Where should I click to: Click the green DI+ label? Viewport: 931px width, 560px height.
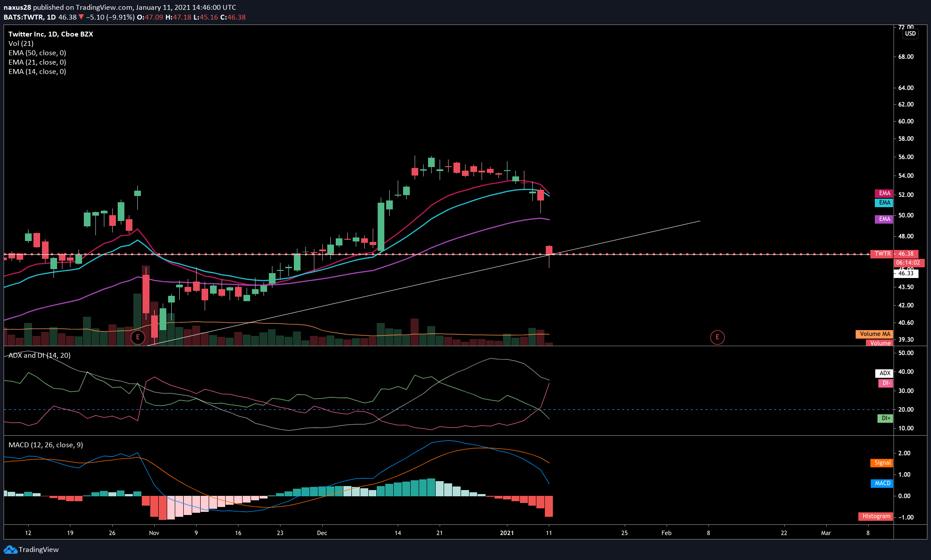(885, 418)
